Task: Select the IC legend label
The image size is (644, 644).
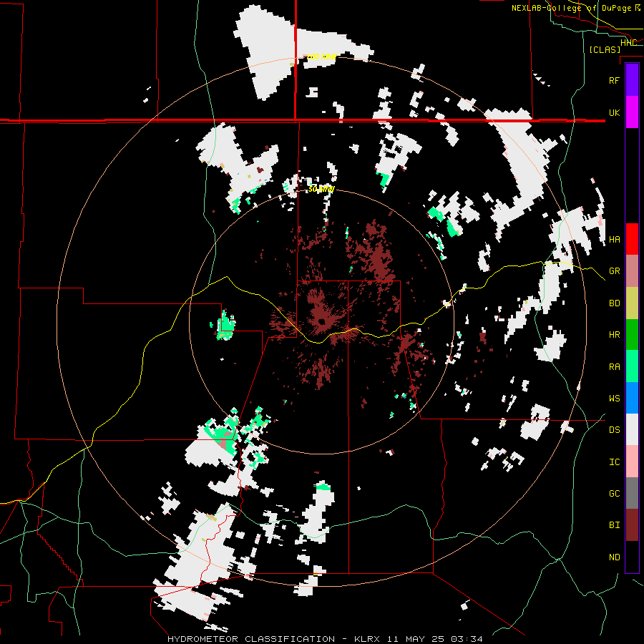Action: (614, 462)
